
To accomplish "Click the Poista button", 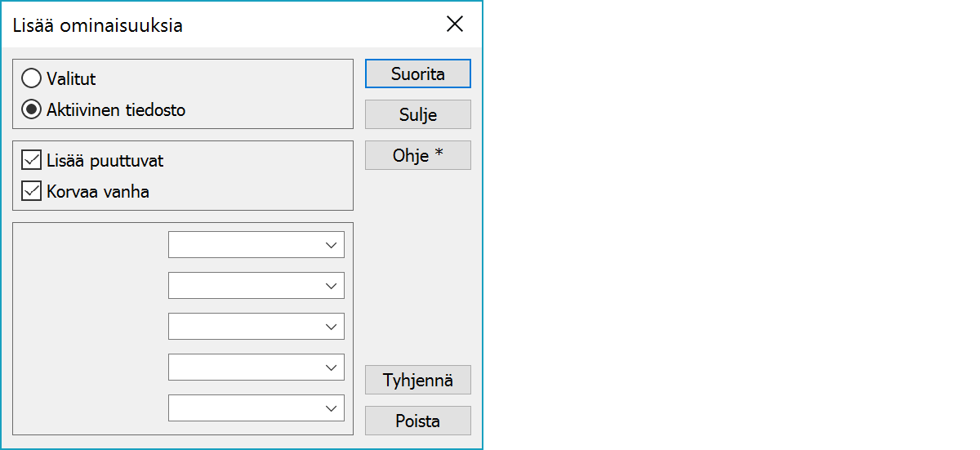I will 418,421.
